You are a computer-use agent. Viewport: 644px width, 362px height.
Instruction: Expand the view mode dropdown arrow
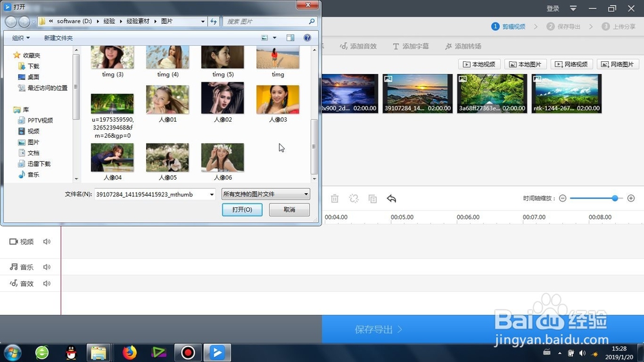[275, 38]
